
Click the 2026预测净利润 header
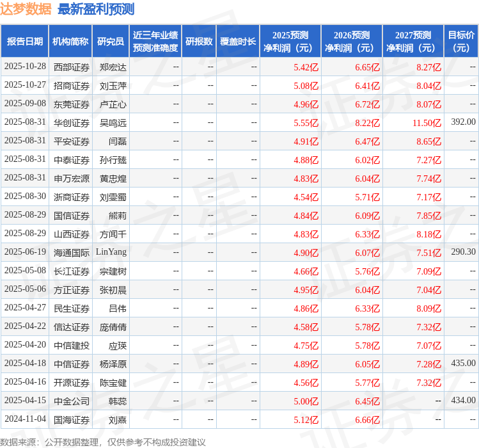[351, 42]
